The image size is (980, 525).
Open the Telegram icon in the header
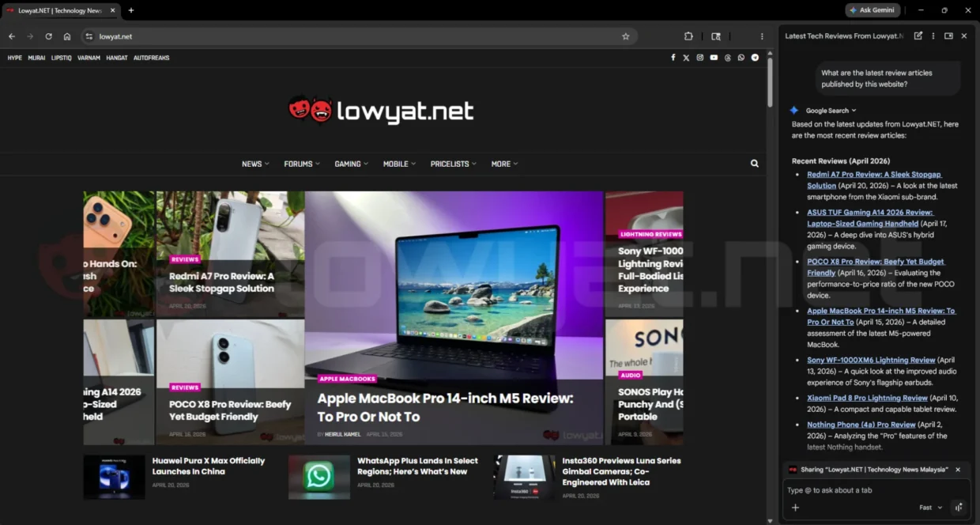coord(755,57)
